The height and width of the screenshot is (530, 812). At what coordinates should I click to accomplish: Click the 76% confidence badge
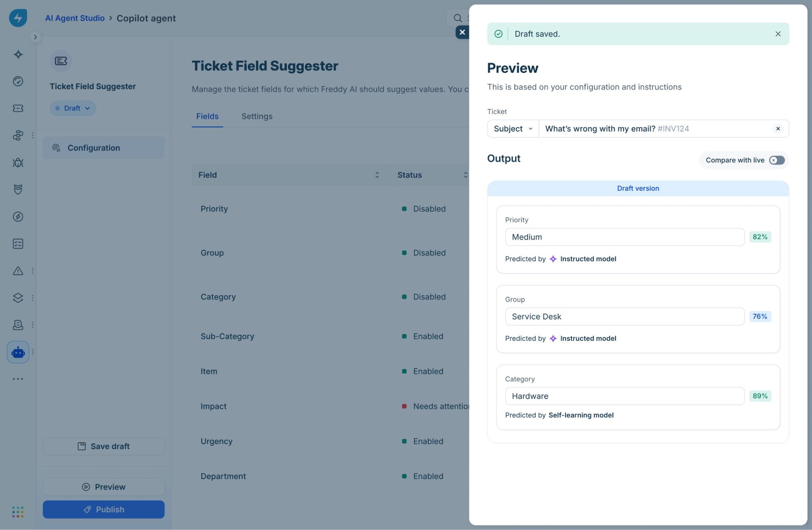click(760, 317)
